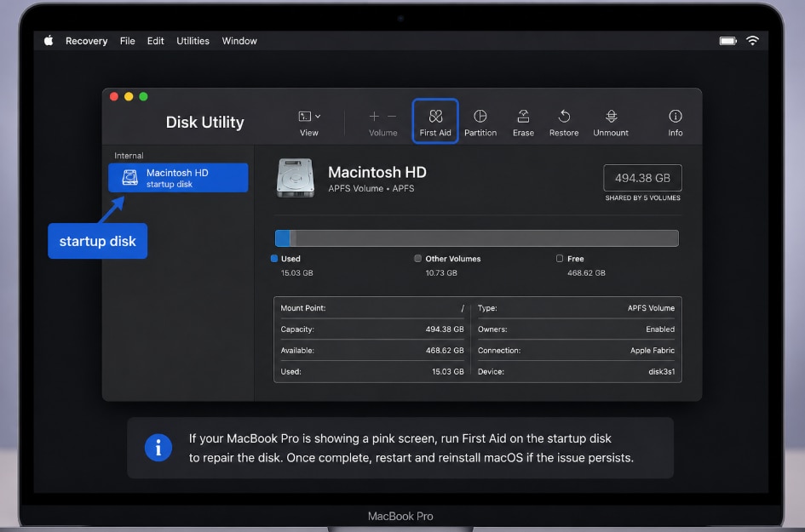The height and width of the screenshot is (532, 805).
Task: Show disk Info panel
Action: point(676,123)
